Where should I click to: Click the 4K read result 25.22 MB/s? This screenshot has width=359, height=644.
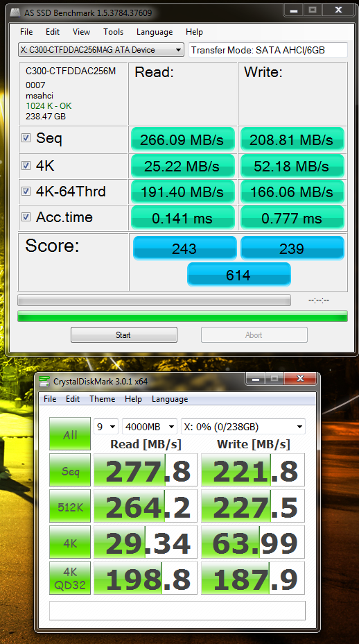point(182,167)
